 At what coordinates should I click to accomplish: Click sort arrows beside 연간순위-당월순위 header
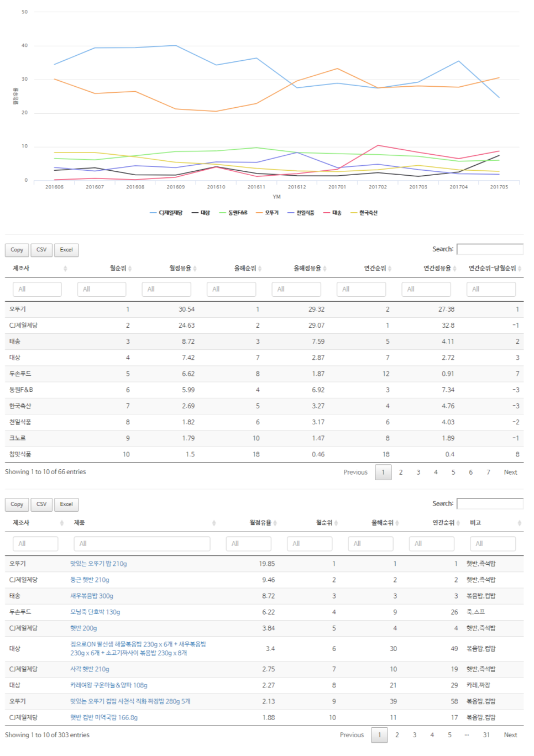click(520, 269)
